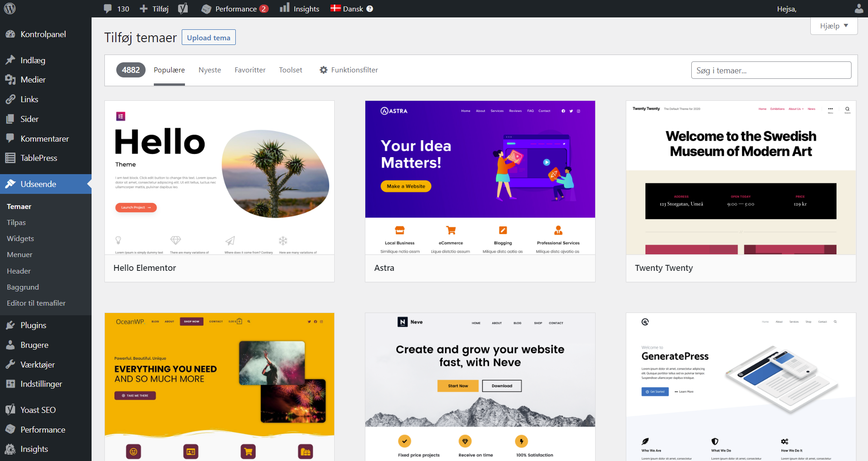This screenshot has width=868, height=461.
Task: Click the Medier media icon
Action: (10, 80)
